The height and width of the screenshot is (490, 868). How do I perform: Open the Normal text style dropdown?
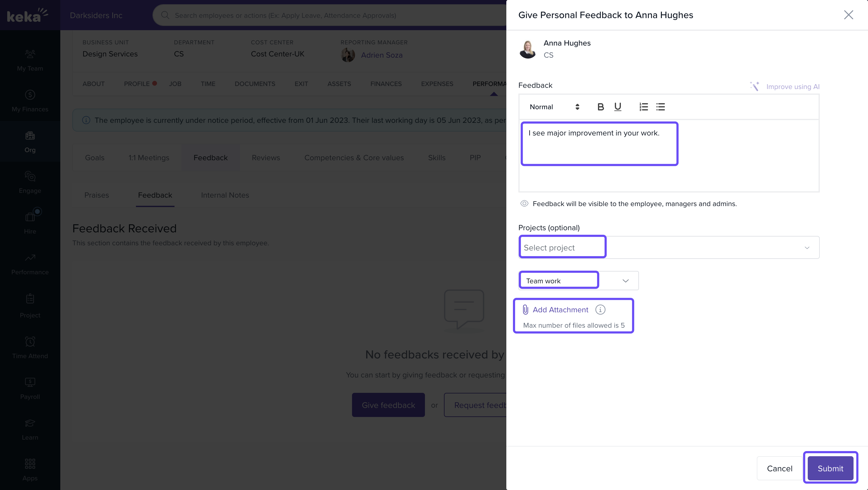coord(554,107)
